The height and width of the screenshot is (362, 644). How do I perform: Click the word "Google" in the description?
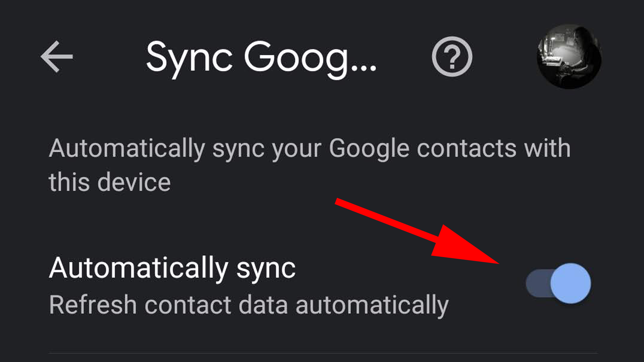(x=369, y=148)
